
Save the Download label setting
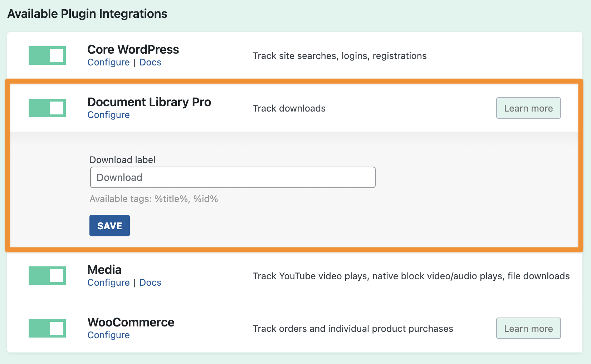click(x=109, y=226)
